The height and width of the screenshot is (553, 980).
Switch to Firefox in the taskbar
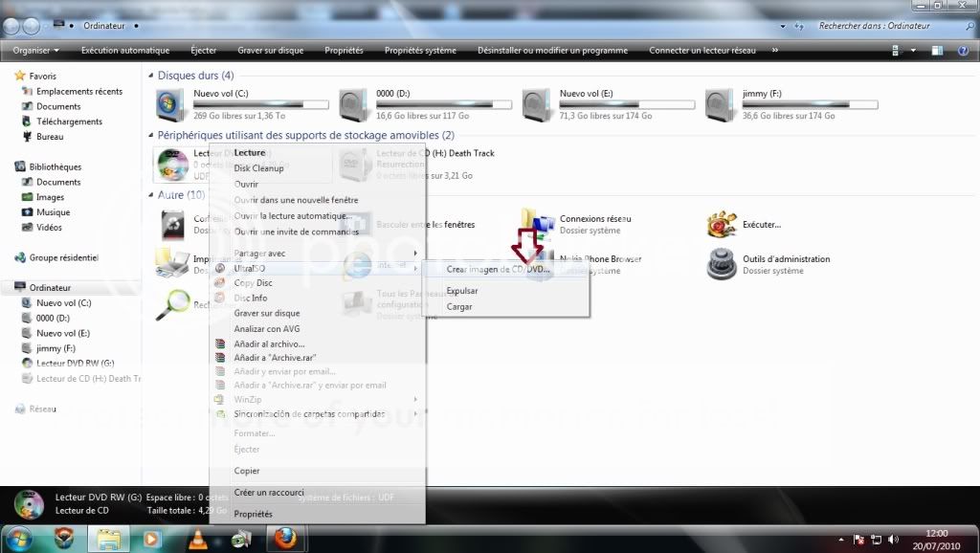coord(285,538)
